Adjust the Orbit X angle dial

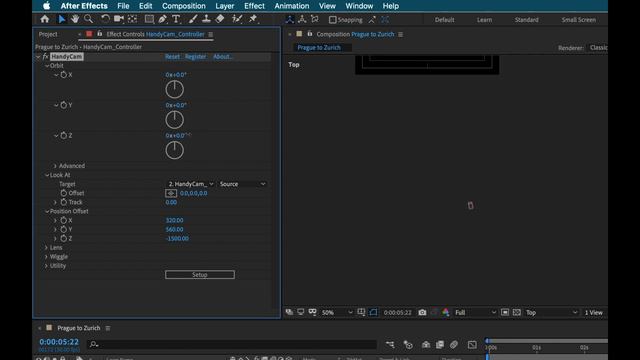pyautogui.click(x=174, y=89)
